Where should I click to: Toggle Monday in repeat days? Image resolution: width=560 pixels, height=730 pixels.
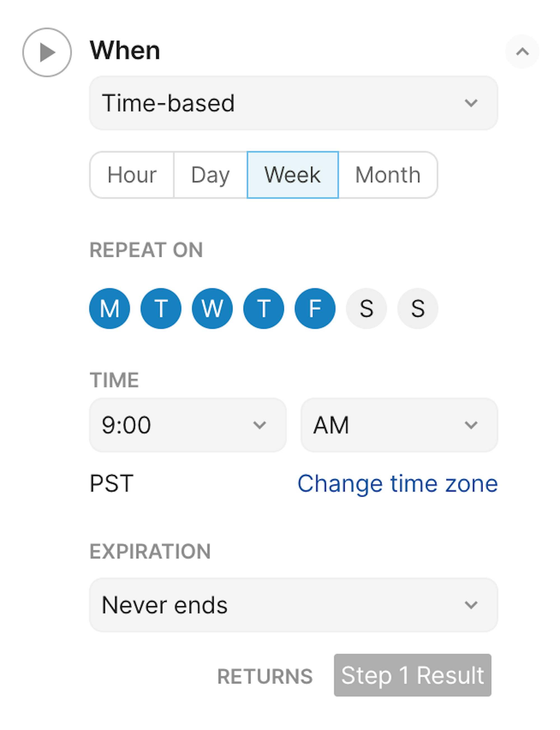coord(110,308)
